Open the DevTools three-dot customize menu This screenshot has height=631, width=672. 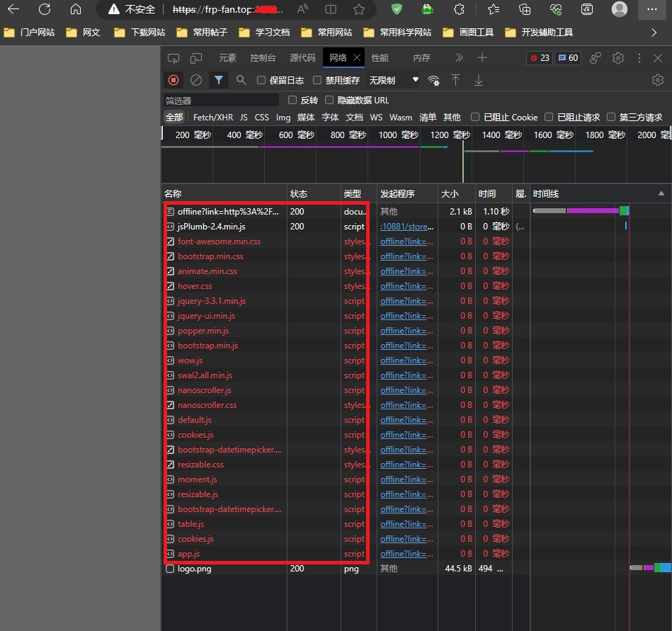(x=639, y=58)
